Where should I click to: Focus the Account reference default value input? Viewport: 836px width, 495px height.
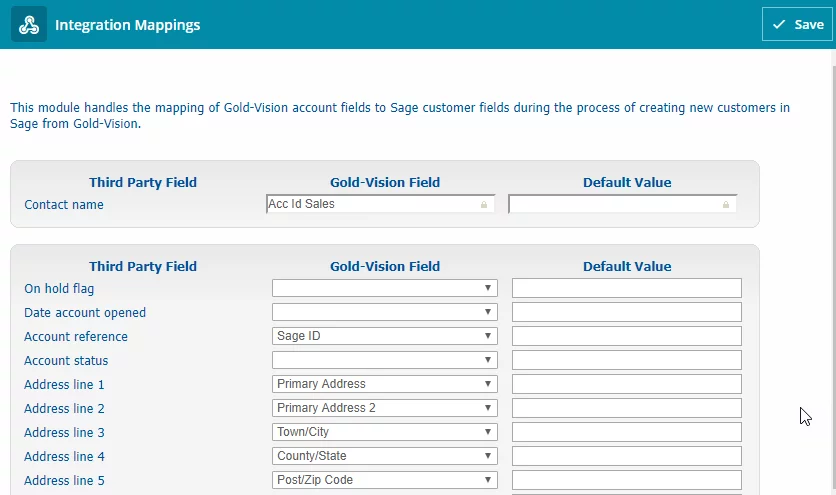tap(626, 336)
